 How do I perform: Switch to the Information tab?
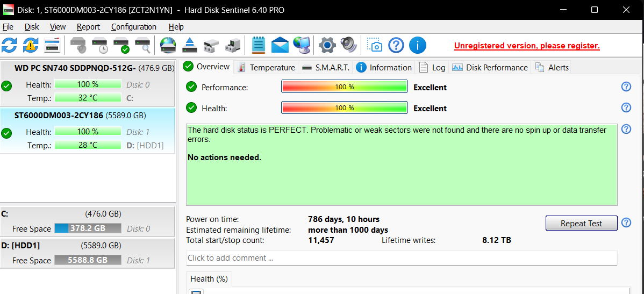[384, 67]
